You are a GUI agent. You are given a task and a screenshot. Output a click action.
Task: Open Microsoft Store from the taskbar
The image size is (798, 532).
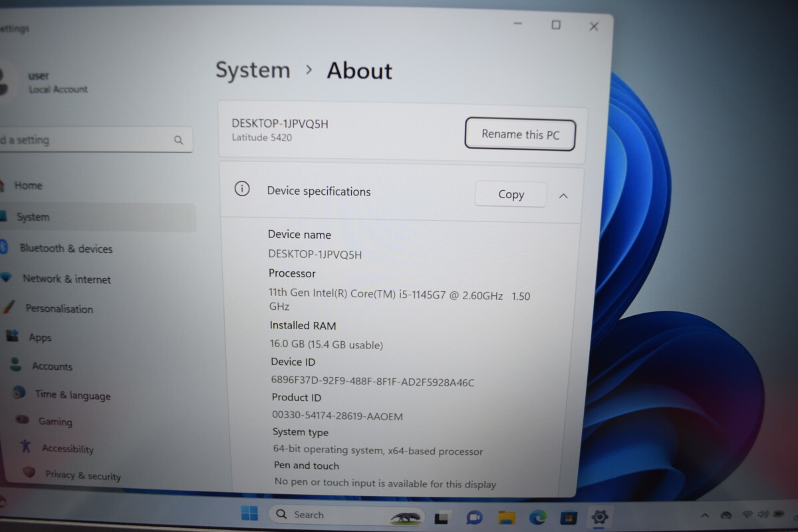pyautogui.click(x=569, y=517)
